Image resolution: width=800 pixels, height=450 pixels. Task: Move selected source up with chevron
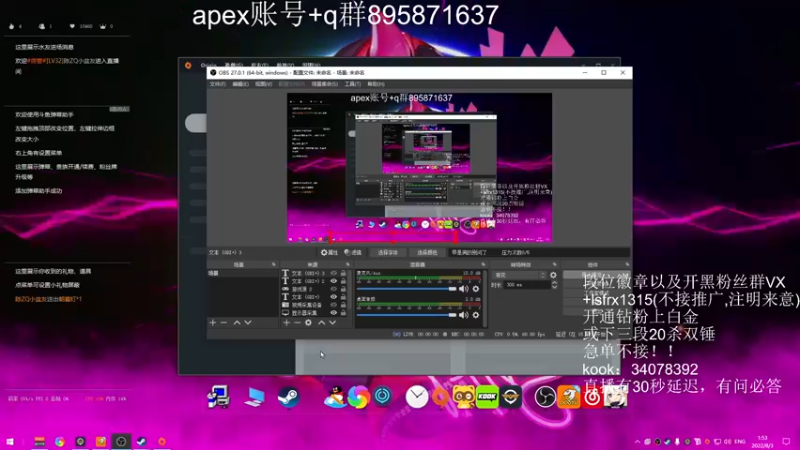click(321, 322)
